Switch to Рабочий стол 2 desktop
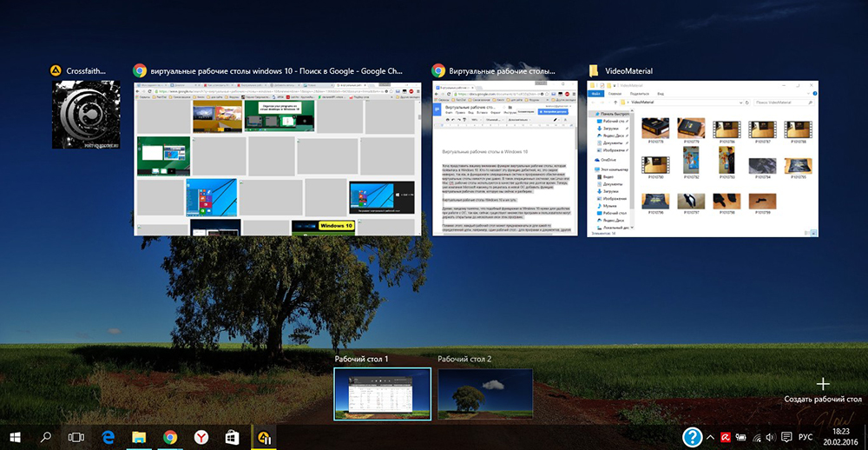 click(x=486, y=394)
